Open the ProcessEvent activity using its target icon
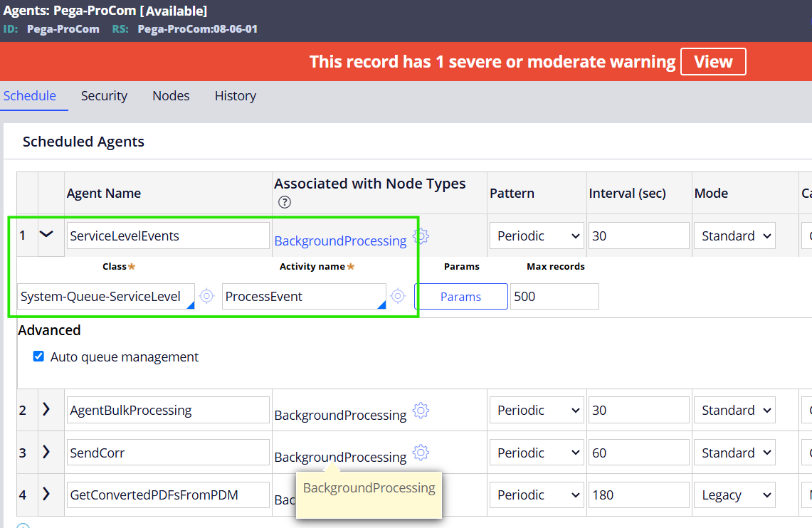The image size is (812, 528). (398, 296)
